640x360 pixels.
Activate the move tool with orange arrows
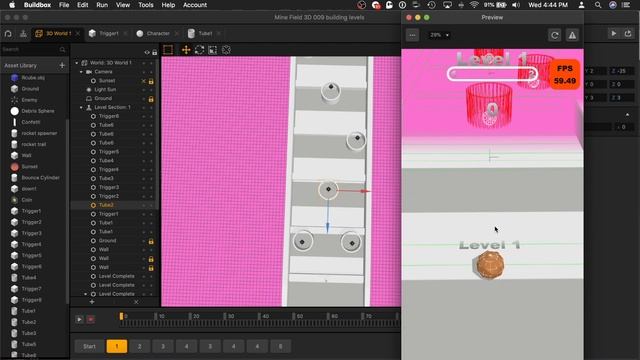pyautogui.click(x=186, y=50)
